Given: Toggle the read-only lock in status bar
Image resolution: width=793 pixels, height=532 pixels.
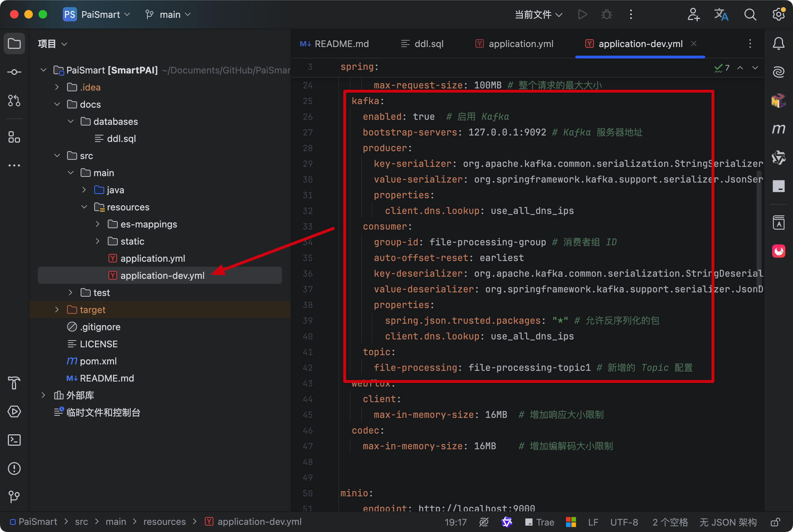Looking at the screenshot, I should pyautogui.click(x=775, y=522).
